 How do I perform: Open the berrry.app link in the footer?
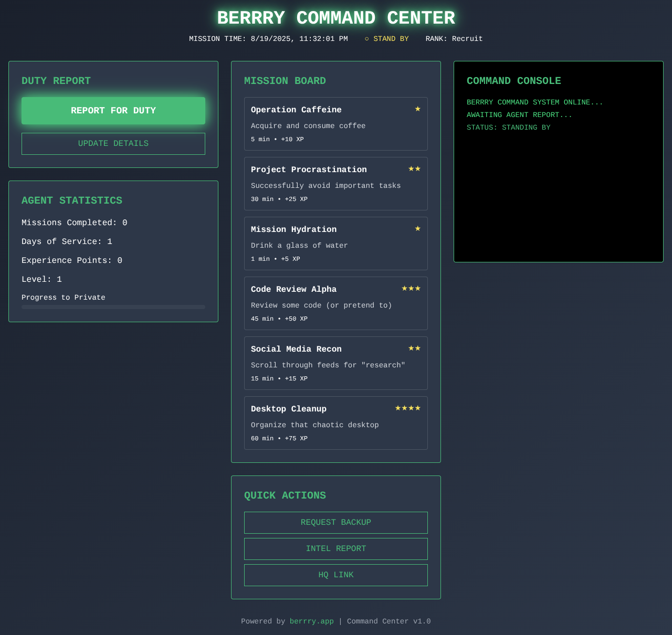311,621
